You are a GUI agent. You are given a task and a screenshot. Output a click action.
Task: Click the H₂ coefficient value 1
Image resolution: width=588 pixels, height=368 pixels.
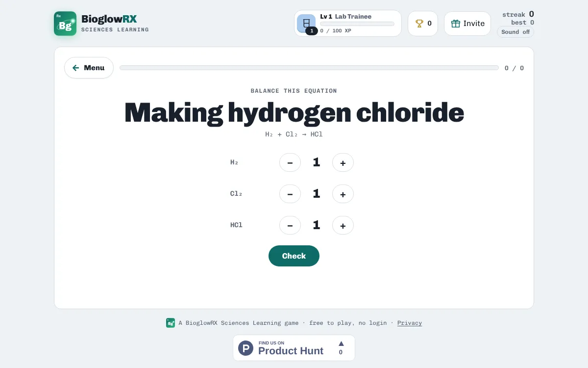click(x=317, y=162)
